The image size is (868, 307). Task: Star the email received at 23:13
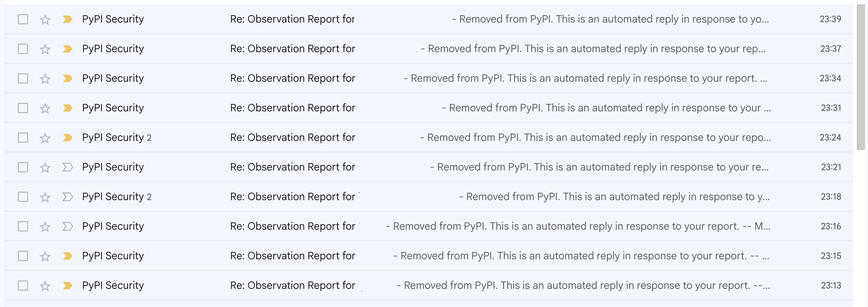[45, 286]
